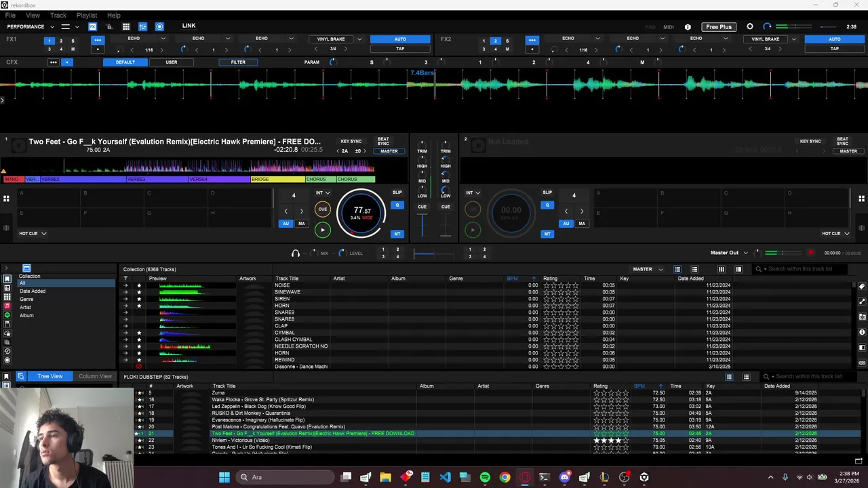Open Discord from the taskbar
Image resolution: width=868 pixels, height=488 pixels.
[564, 477]
